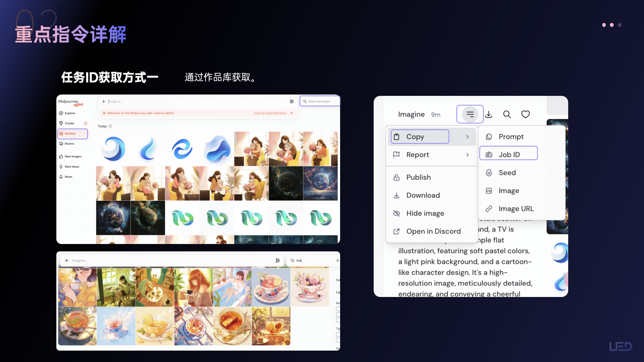The width and height of the screenshot is (644, 362).
Task: Open Rate Images in sidebar
Action: point(73,157)
